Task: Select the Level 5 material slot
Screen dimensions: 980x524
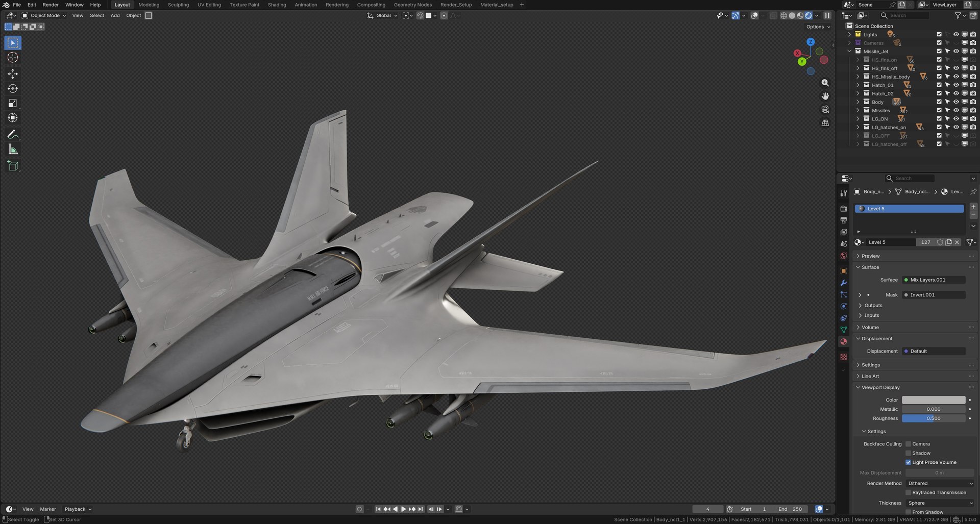Action: click(909, 209)
